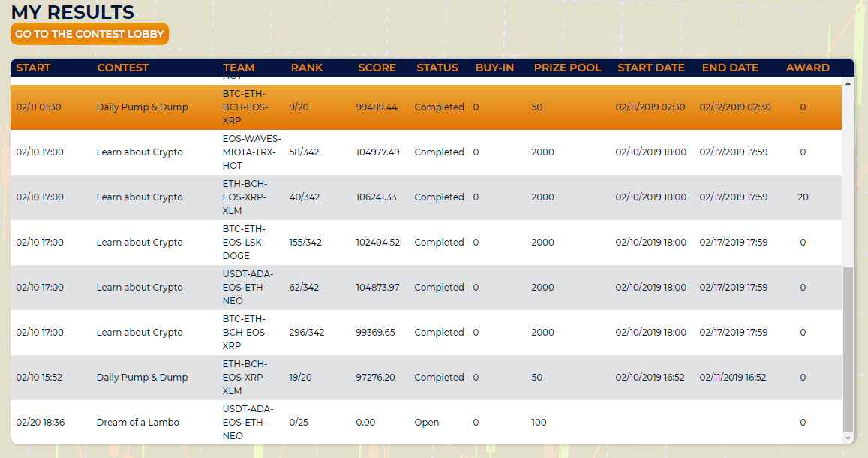Viewport: 868px width, 458px height.
Task: Click rank 0/25
Action: (x=299, y=423)
